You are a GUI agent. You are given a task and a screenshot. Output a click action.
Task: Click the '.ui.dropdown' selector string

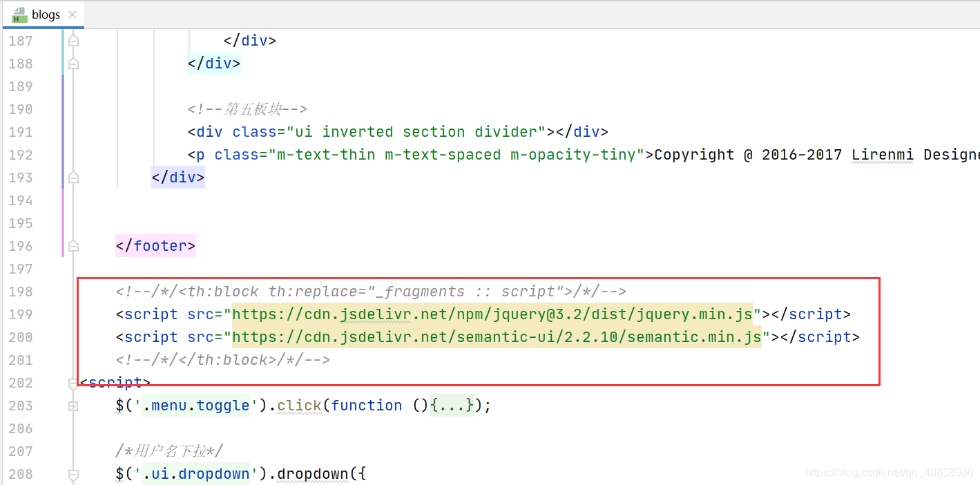[196, 474]
